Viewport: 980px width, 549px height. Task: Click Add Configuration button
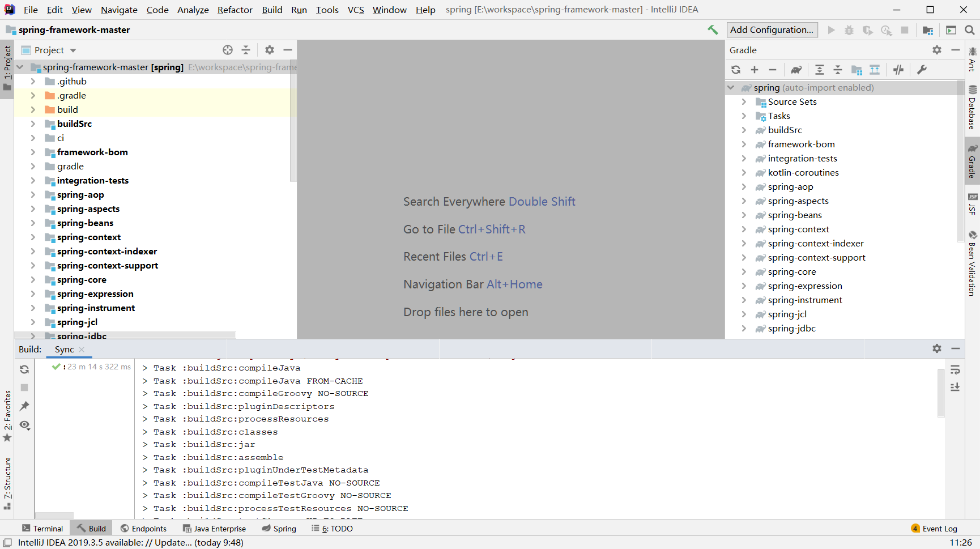(772, 30)
